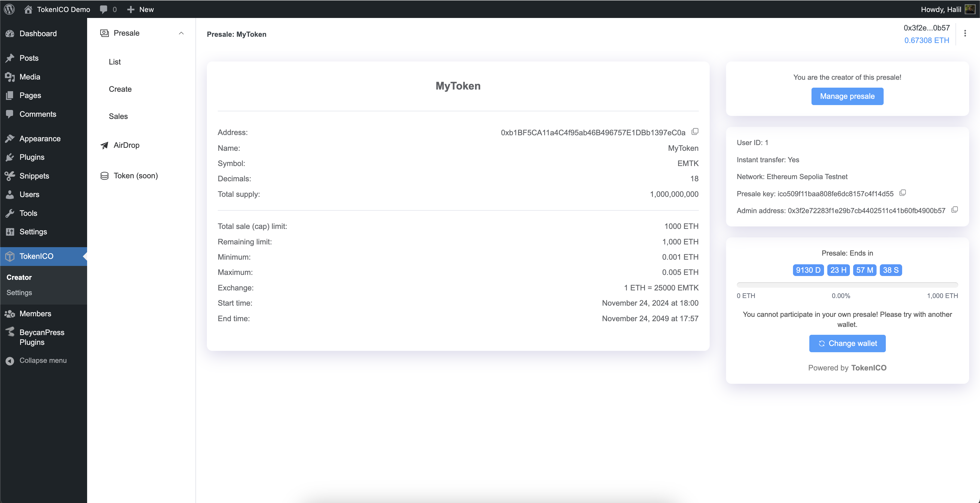Viewport: 980px width, 503px height.
Task: Click the start time November 24, 2024 value
Action: click(650, 303)
